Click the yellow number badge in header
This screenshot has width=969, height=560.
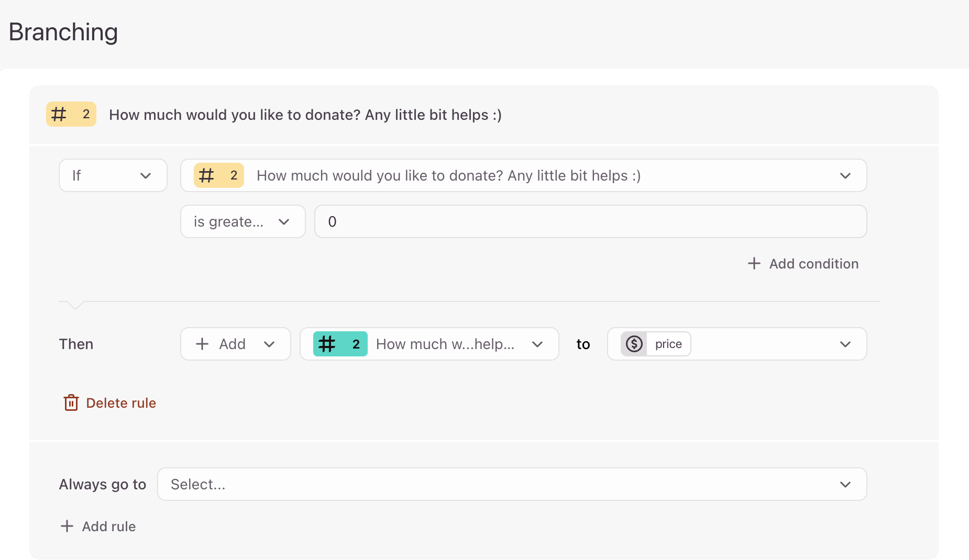coord(71,114)
